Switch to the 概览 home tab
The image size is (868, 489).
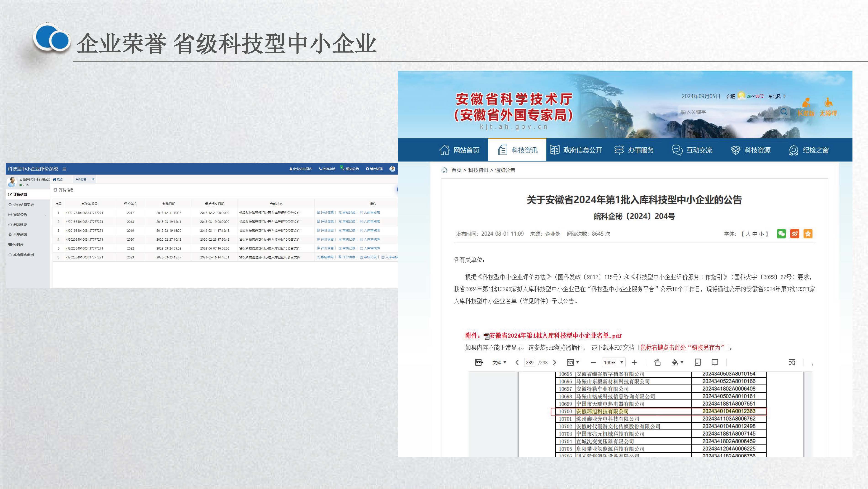(58, 179)
